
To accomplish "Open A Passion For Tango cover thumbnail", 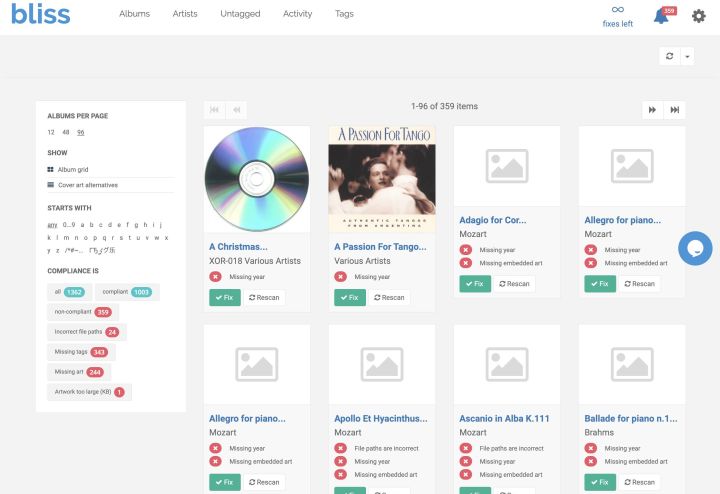I will [x=381, y=178].
